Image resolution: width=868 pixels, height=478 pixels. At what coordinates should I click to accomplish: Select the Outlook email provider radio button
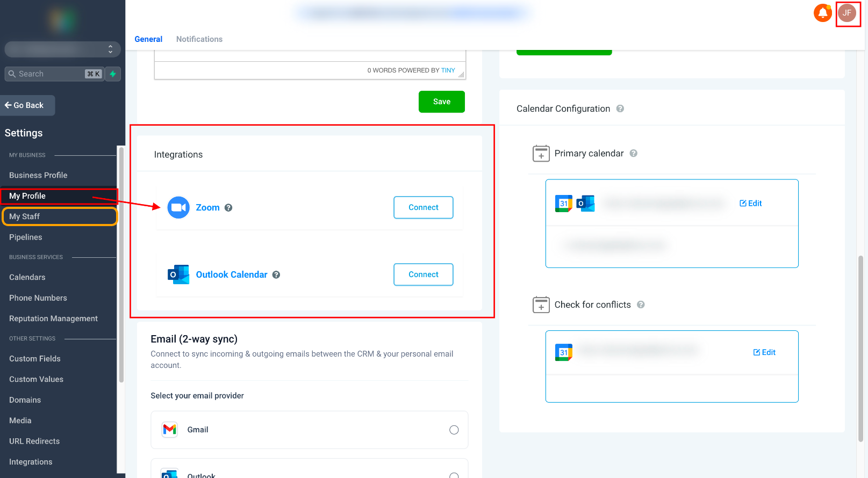pos(454,475)
